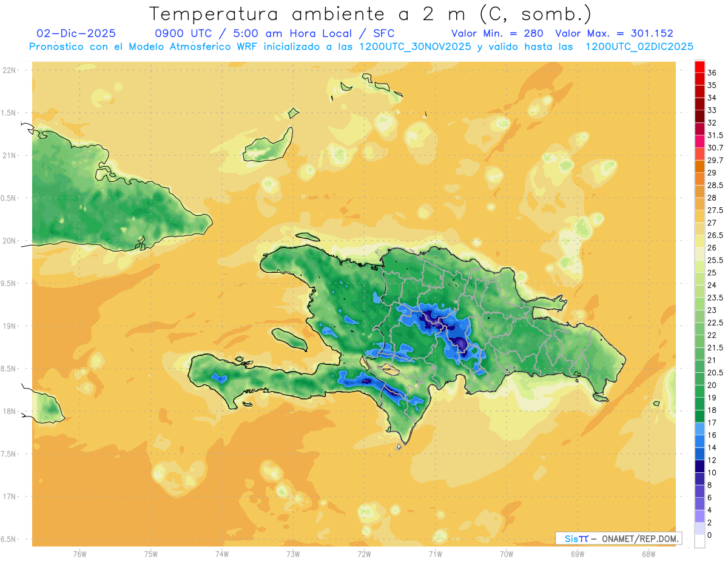
Task: Select the '26' color scale value
Action: pyautogui.click(x=712, y=248)
